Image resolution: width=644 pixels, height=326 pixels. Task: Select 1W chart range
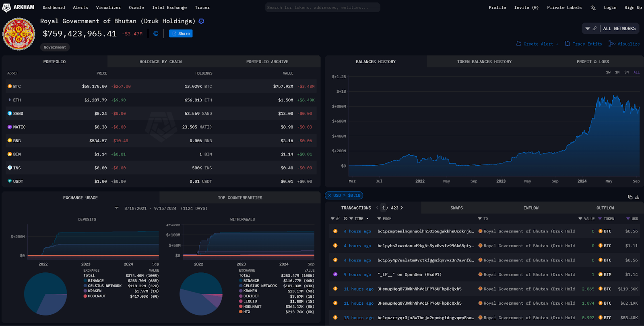[608, 73]
